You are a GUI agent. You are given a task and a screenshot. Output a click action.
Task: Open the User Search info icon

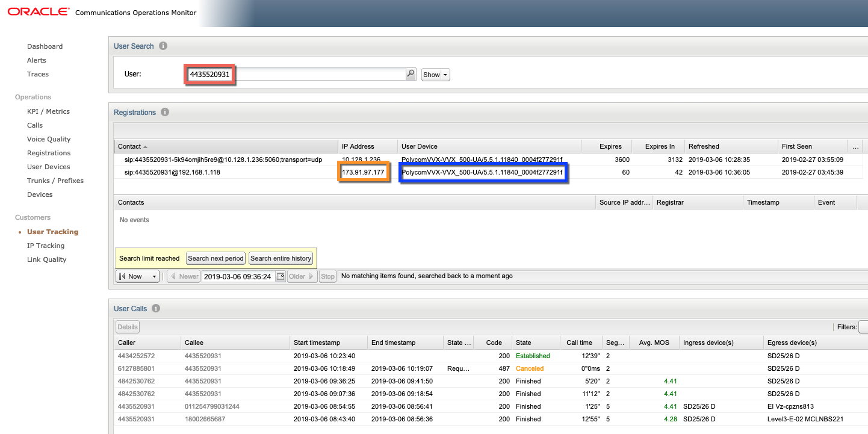[x=163, y=46]
